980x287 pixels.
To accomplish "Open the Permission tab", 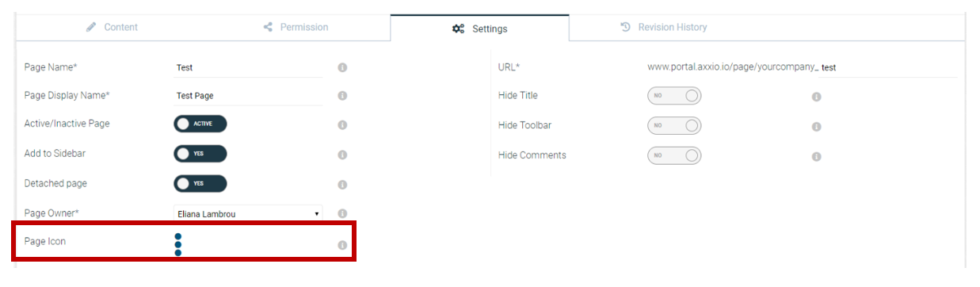I will click(x=296, y=27).
